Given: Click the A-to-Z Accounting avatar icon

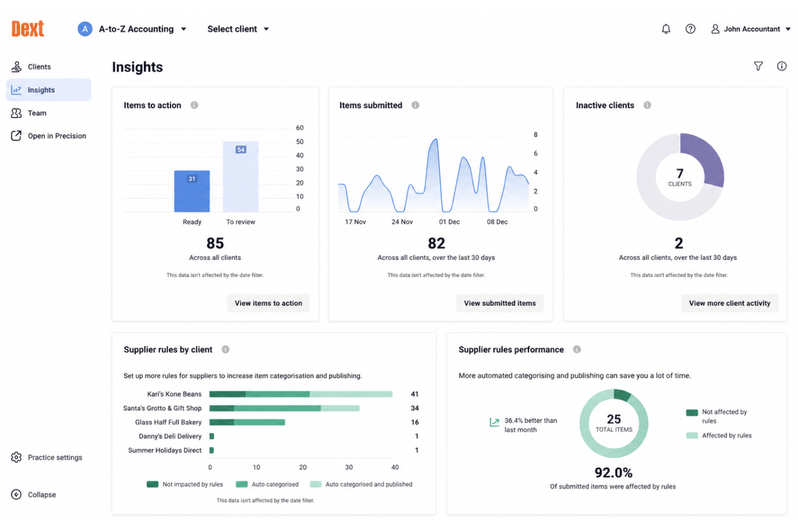Looking at the screenshot, I should coord(85,29).
